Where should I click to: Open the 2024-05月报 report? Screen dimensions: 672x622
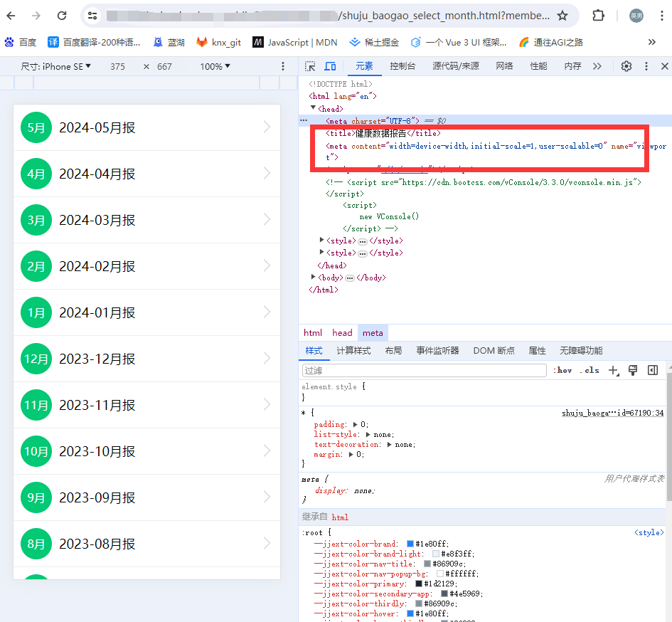point(146,127)
